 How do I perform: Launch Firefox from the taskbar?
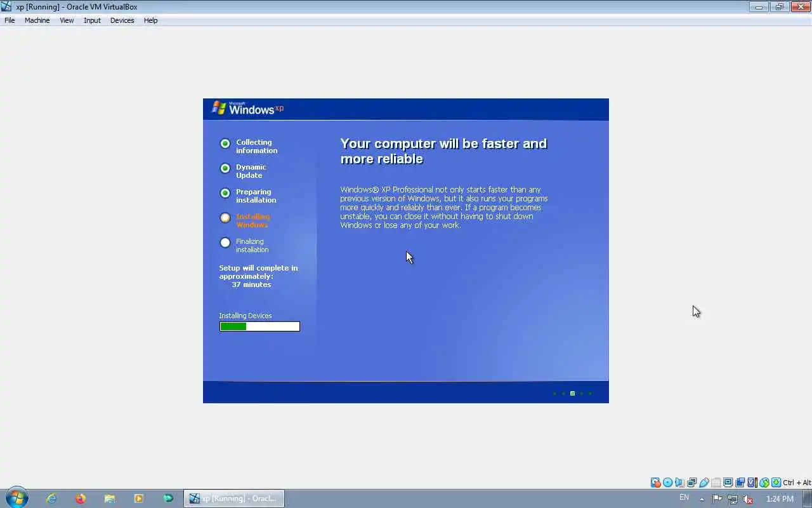coord(81,498)
